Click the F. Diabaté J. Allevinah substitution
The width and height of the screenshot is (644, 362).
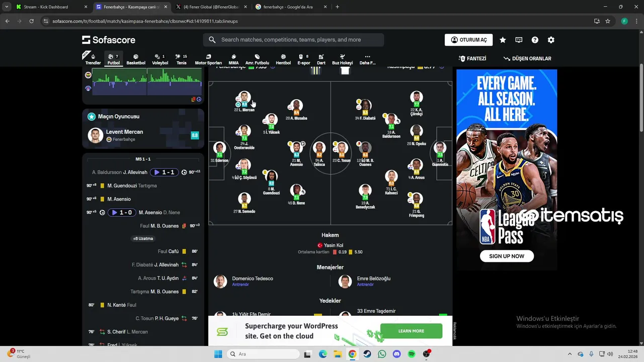(143, 265)
